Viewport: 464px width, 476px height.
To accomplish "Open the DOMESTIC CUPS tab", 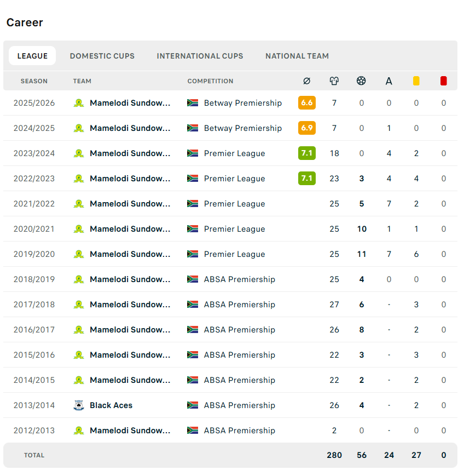I will click(102, 56).
